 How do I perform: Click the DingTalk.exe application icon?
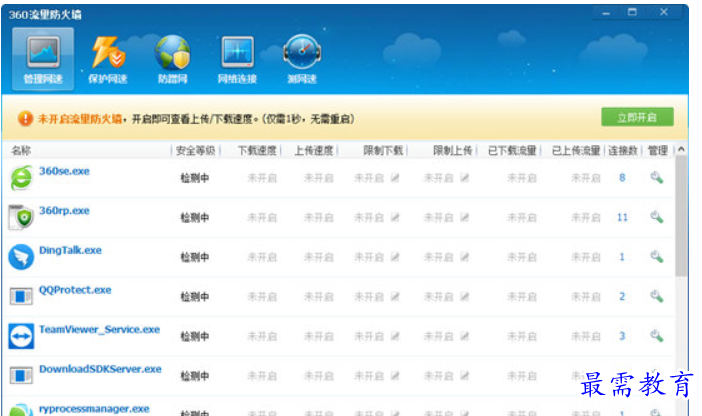(x=21, y=257)
